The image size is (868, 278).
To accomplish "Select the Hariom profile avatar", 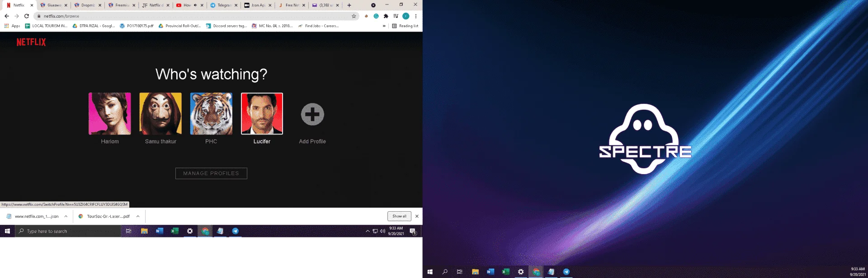I will [110, 114].
